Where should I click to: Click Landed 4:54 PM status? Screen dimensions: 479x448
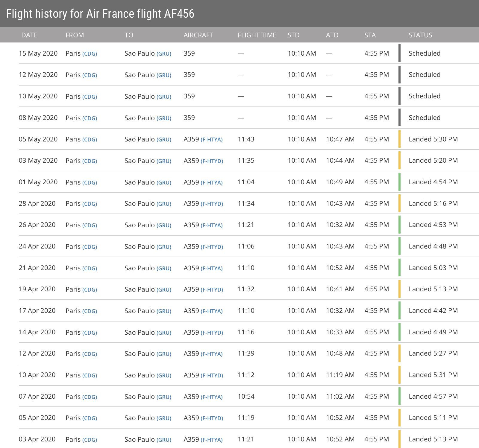(433, 182)
